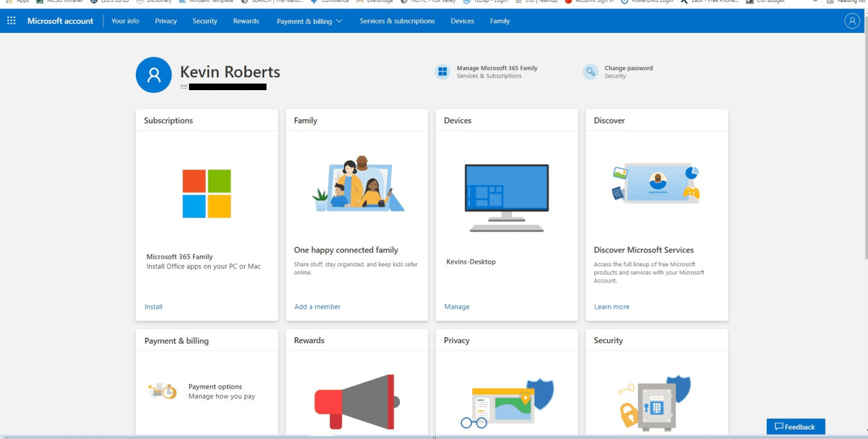This screenshot has height=439, width=868.
Task: Open the Family card heading
Action: [306, 121]
